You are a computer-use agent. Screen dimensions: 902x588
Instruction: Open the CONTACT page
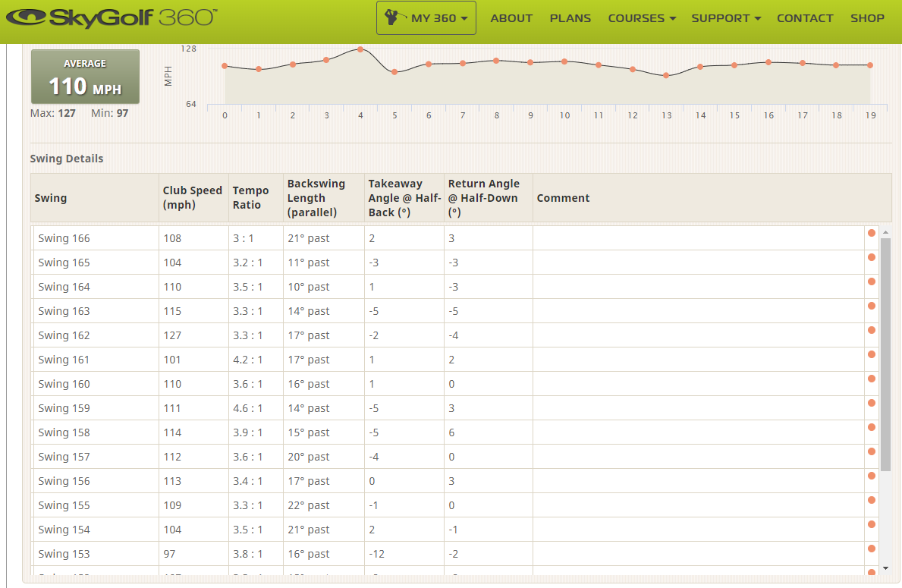[805, 18]
